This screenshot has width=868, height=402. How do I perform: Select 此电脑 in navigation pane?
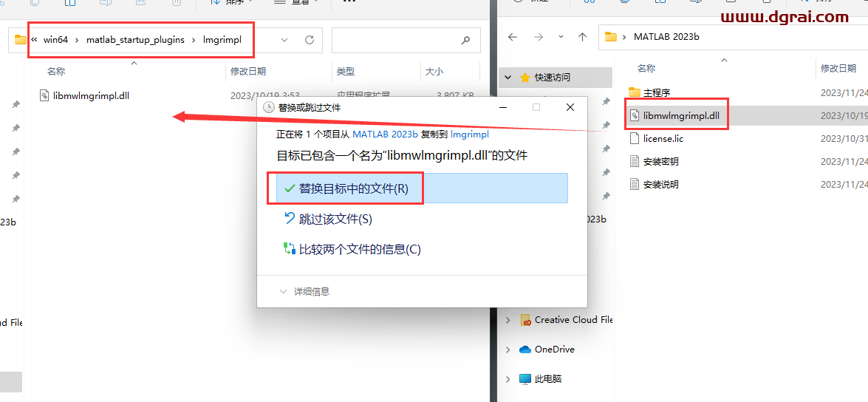tap(548, 379)
